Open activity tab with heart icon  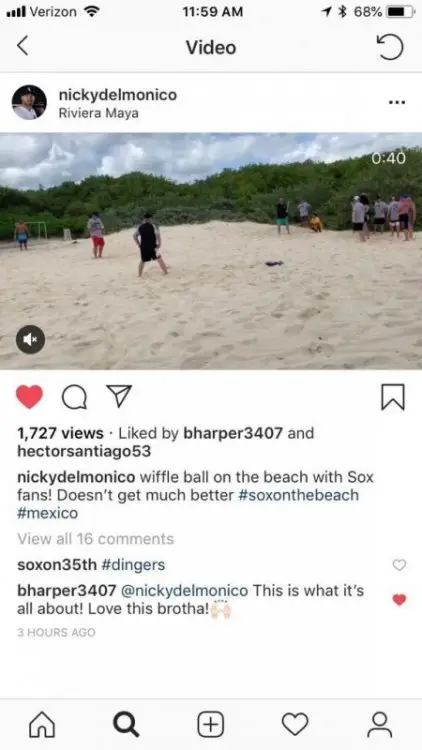(x=295, y=724)
